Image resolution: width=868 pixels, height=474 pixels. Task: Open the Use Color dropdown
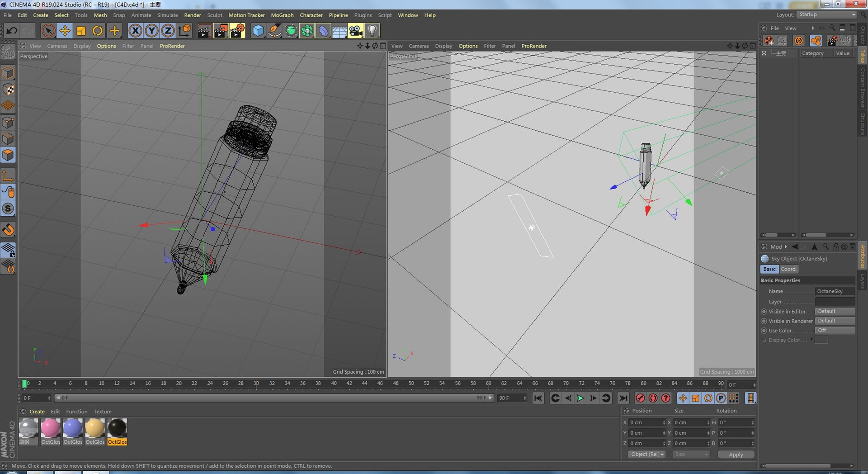(x=835, y=331)
